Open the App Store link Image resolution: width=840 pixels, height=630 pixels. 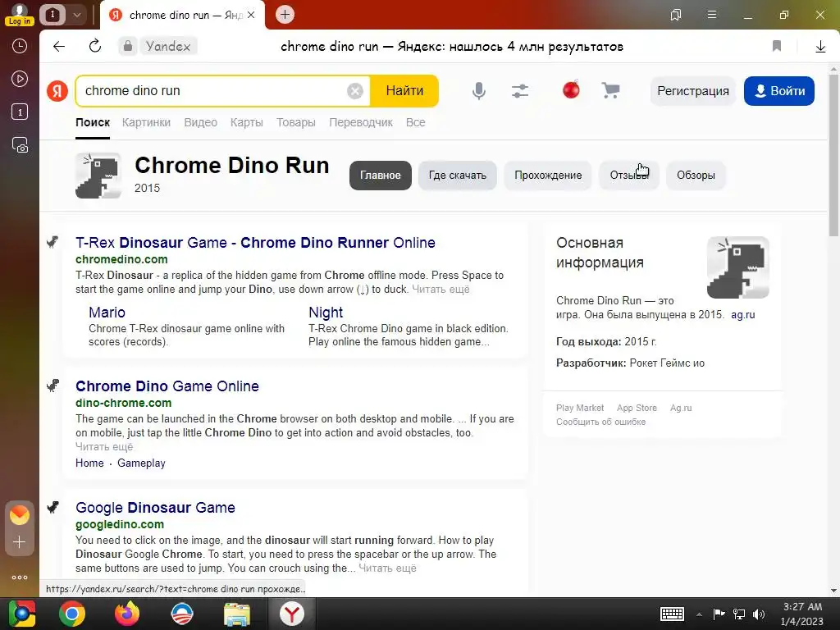(637, 408)
